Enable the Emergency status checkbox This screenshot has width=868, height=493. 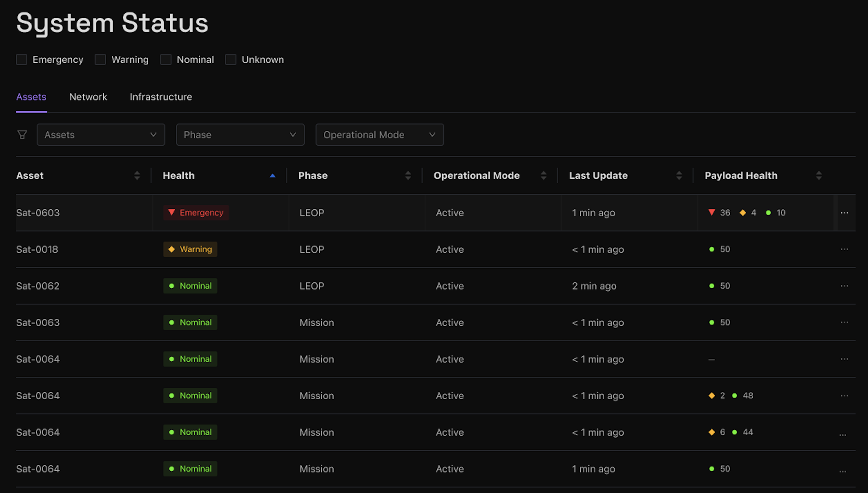click(22, 59)
